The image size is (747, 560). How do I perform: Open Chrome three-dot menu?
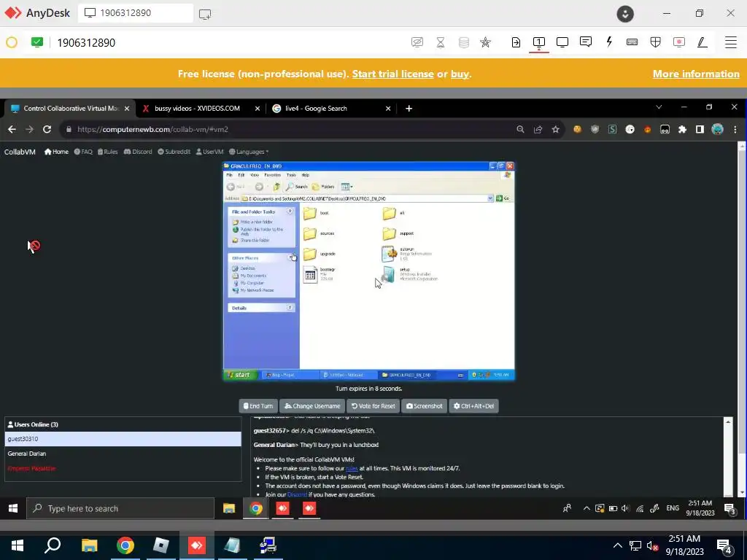(735, 129)
